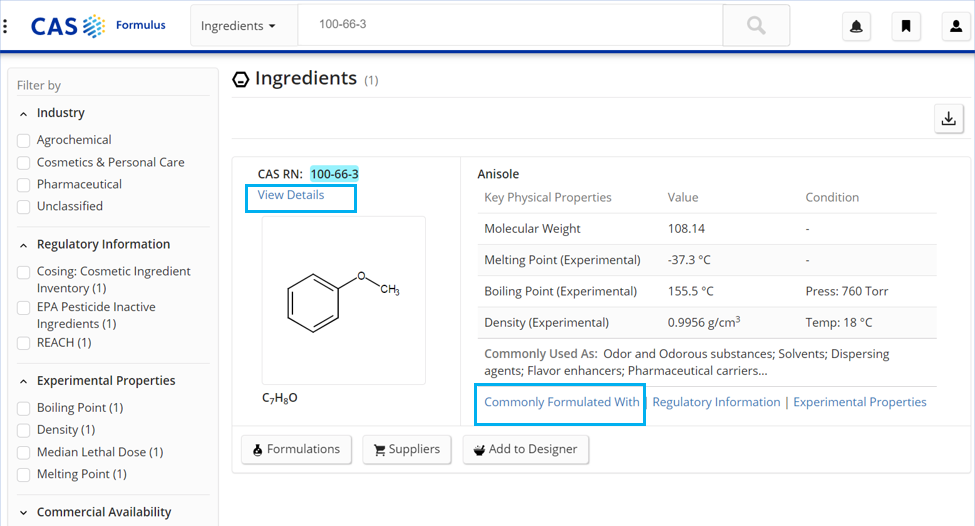975x526 pixels.
Task: Check the Density property filter
Action: click(24, 430)
